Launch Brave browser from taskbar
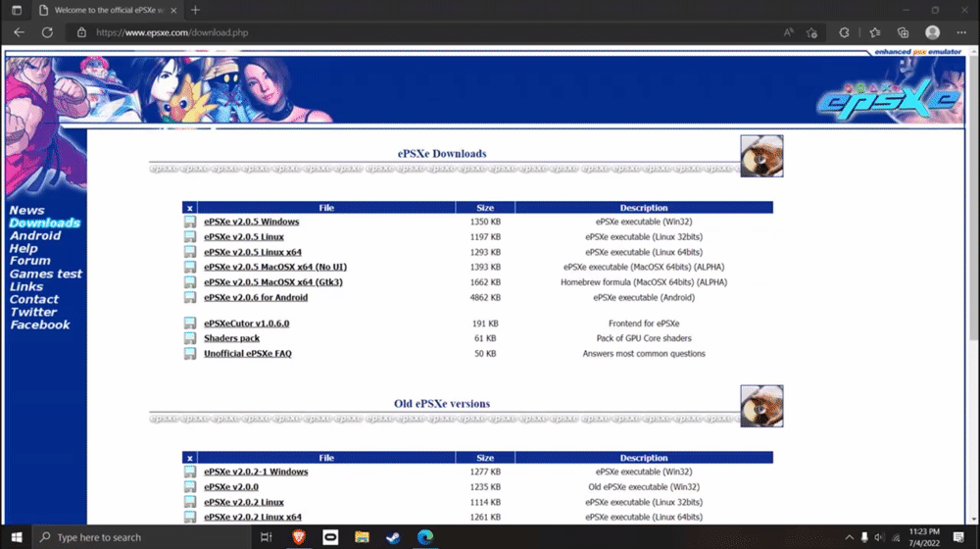 coord(299,537)
